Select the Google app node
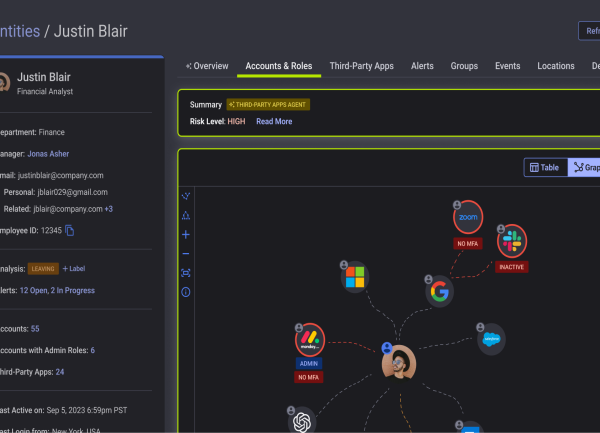Viewport: 600px width, 433px height. click(438, 291)
